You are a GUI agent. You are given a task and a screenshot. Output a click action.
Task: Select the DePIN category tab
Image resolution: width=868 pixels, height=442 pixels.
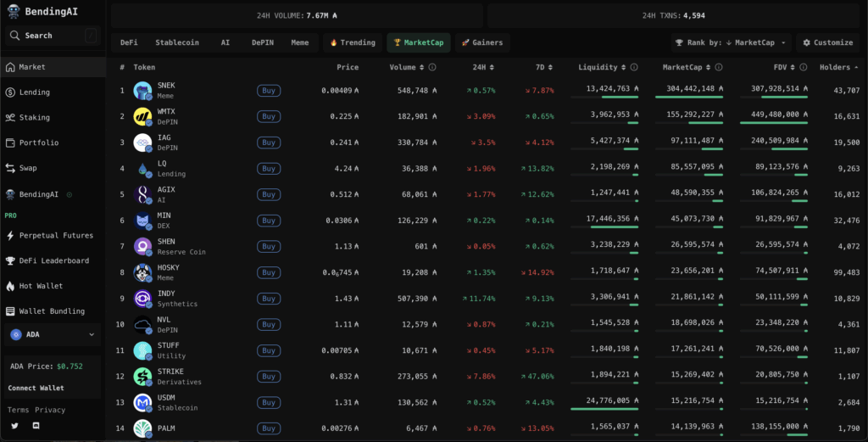click(263, 42)
